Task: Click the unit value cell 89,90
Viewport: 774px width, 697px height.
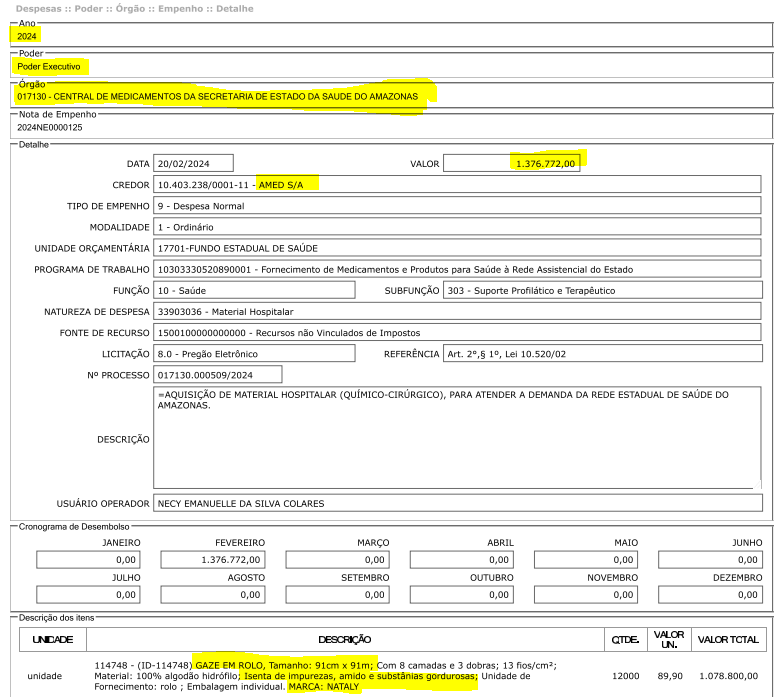Action: [x=670, y=676]
